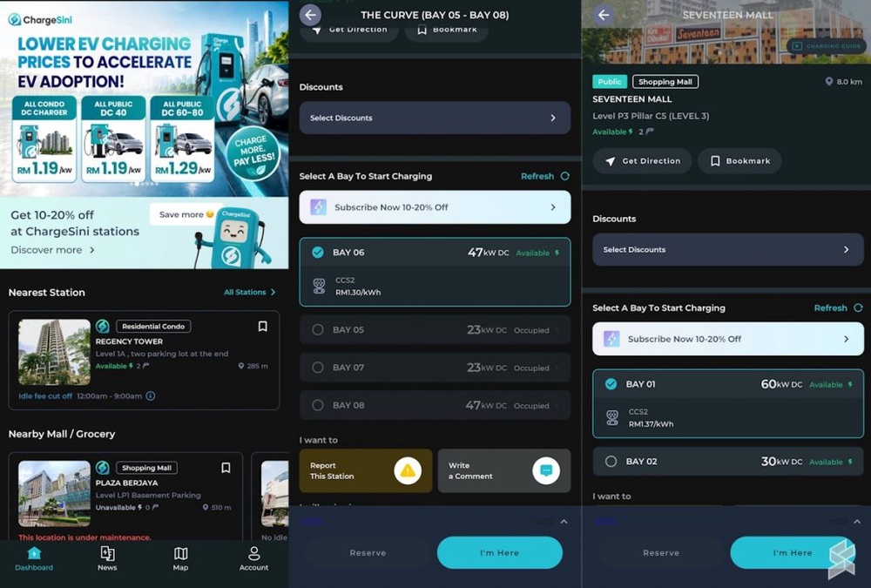Tap Residential Condo tag on Regency Tower
The image size is (871, 588).
point(153,327)
